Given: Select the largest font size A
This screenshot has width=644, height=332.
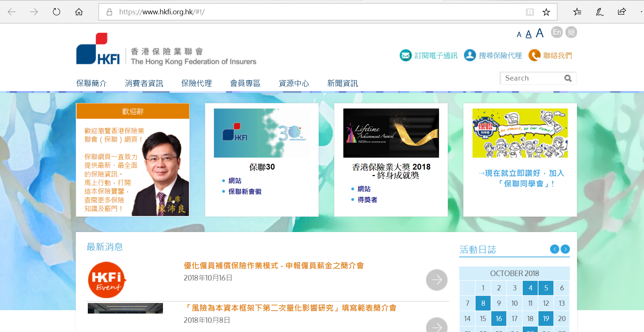Looking at the screenshot, I should 539,33.
